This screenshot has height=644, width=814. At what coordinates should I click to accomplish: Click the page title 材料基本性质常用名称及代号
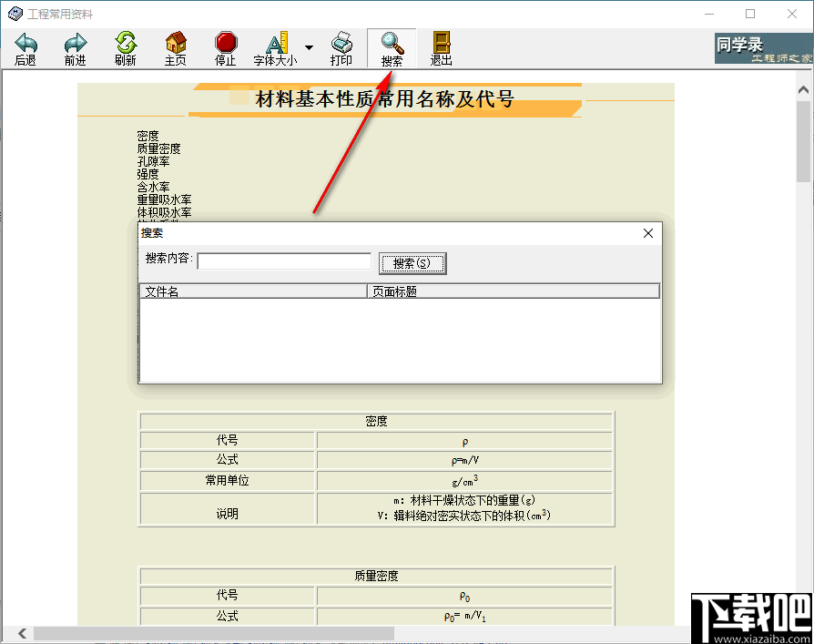pyautogui.click(x=384, y=98)
